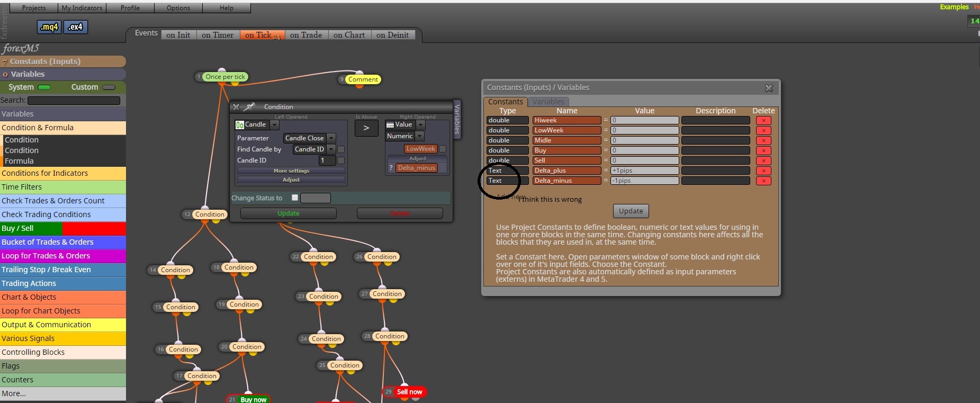Expand More settings in Condition dialog
980x403 pixels.
291,171
